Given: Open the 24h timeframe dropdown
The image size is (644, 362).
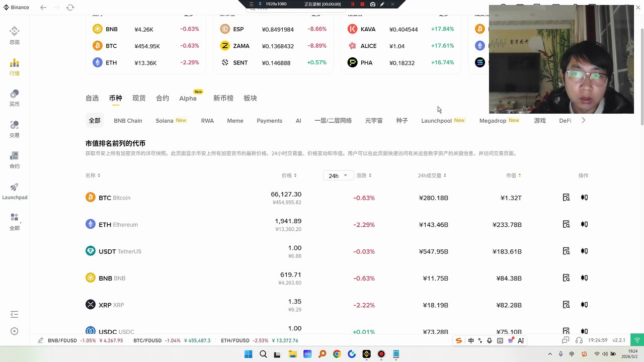Looking at the screenshot, I should tap(338, 175).
